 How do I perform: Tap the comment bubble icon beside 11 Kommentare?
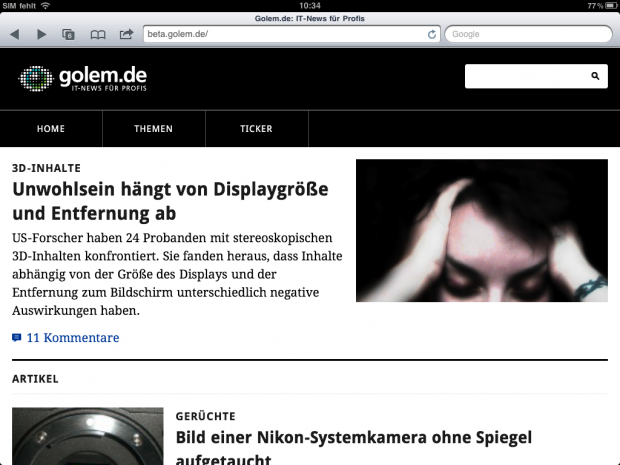click(x=17, y=338)
